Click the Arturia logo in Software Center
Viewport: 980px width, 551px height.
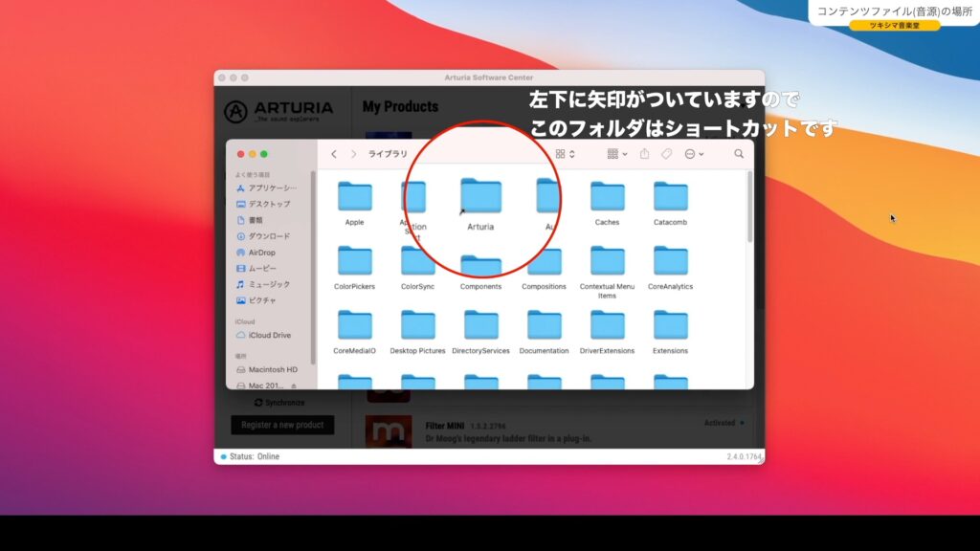point(278,111)
